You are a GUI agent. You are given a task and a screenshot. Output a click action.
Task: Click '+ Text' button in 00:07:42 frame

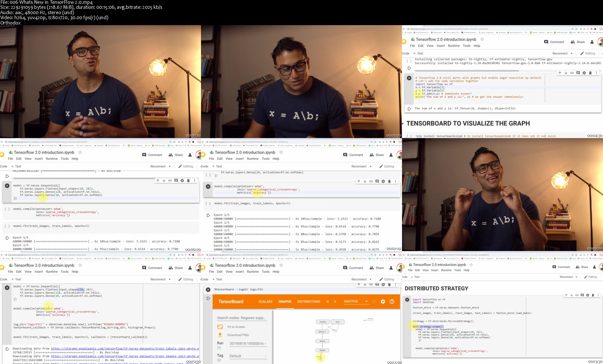coord(217,166)
